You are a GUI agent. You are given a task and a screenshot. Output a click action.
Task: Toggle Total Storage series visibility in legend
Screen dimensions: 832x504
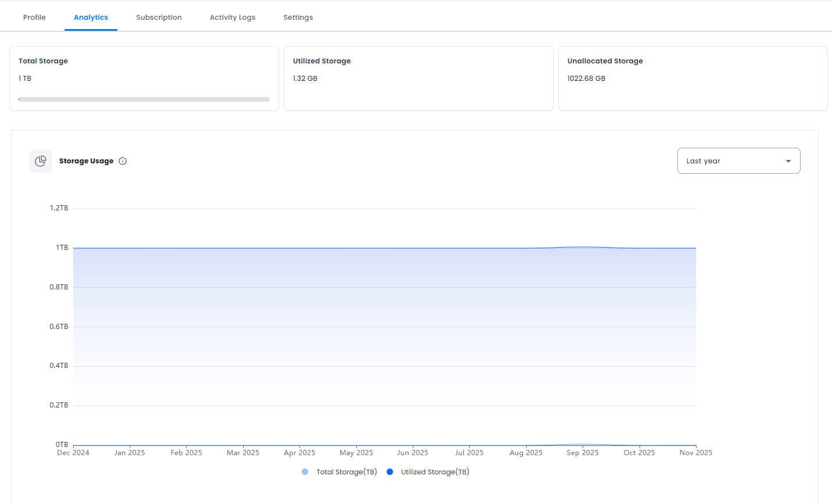click(339, 471)
